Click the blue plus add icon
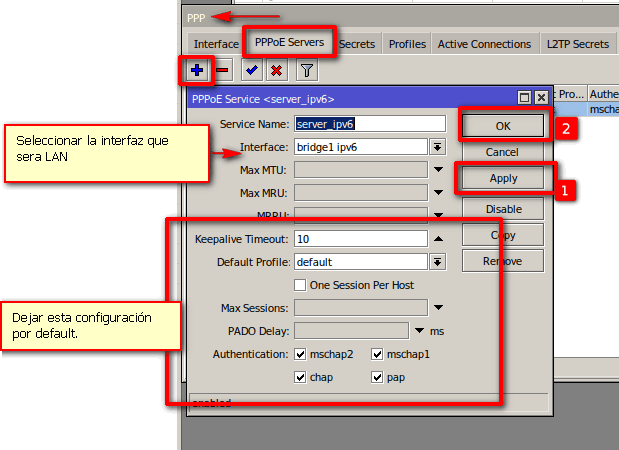The height and width of the screenshot is (450, 619). pyautogui.click(x=197, y=70)
